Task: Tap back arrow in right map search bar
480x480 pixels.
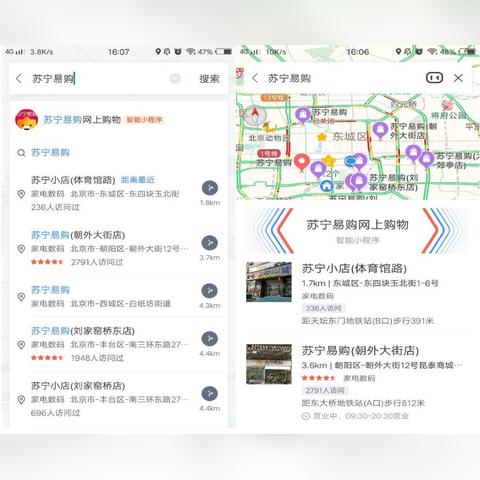Action: [255, 78]
